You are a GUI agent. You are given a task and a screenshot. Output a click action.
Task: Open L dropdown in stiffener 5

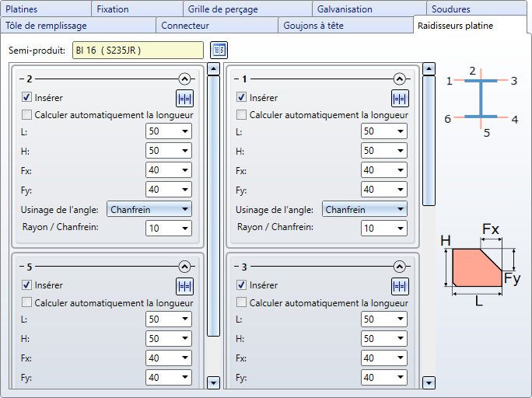click(169, 319)
